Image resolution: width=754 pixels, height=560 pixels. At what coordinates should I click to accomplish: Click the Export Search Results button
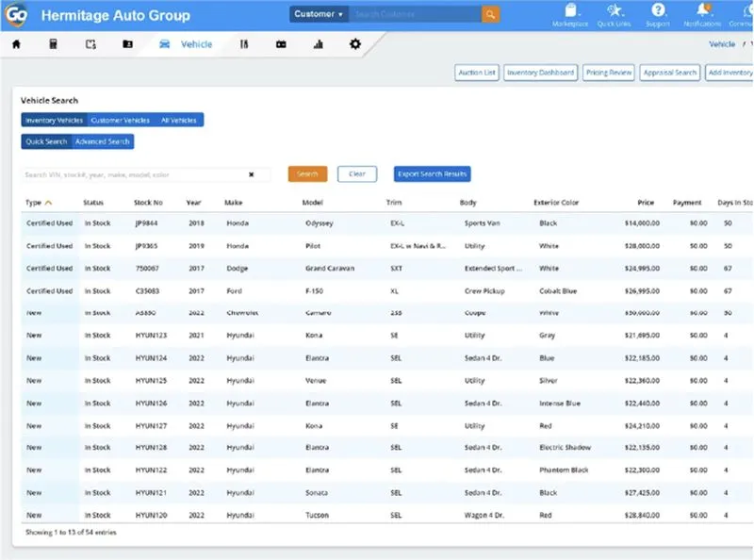pyautogui.click(x=433, y=174)
